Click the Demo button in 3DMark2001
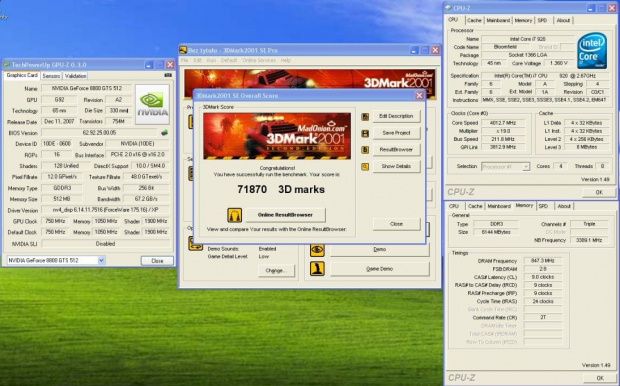Screen dimensions: 620x386 pos(380,250)
